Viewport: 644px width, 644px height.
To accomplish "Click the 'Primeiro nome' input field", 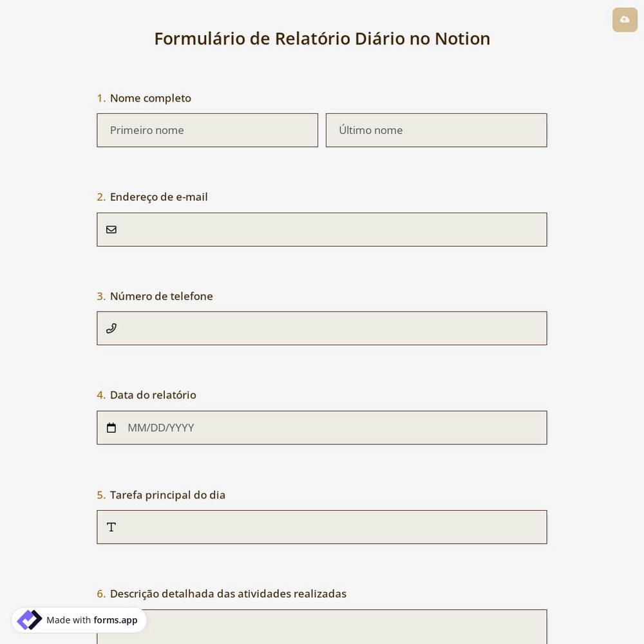I will [x=207, y=130].
